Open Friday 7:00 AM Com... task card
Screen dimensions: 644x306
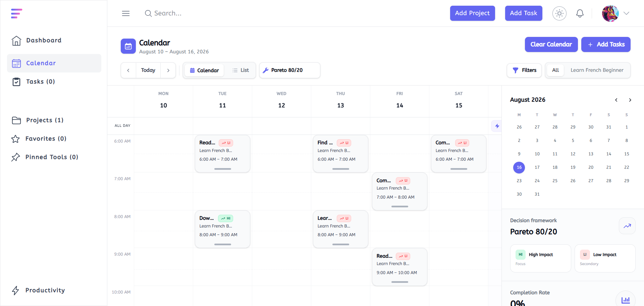(399, 192)
